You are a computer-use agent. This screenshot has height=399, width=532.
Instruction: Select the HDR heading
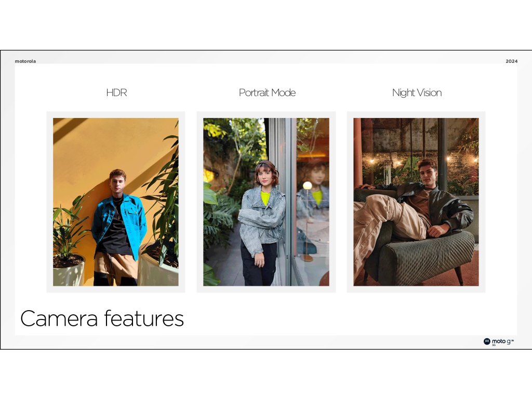click(116, 92)
